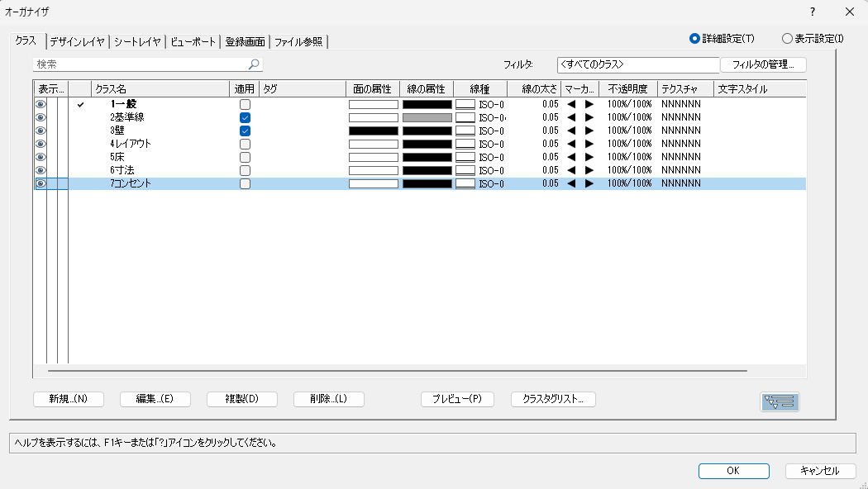The image size is (868, 489).
Task: Click the help question mark icon
Action: 813,12
